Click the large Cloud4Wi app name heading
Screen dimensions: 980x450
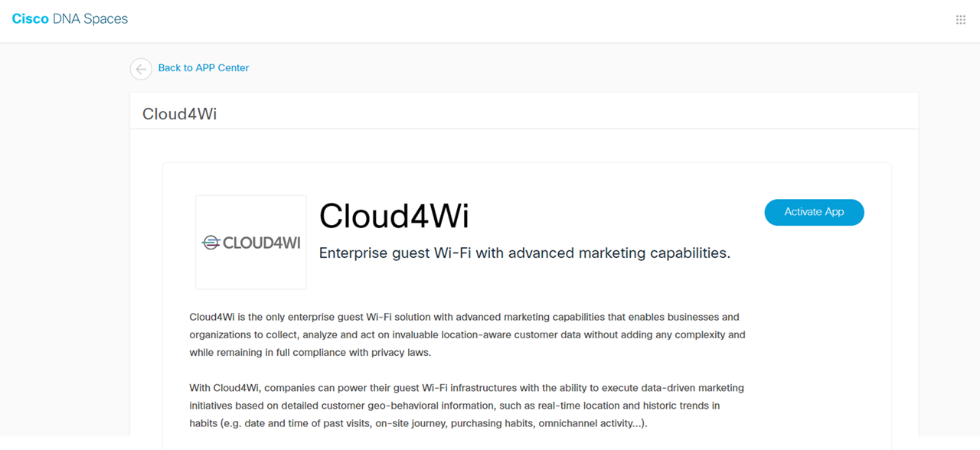point(394,216)
